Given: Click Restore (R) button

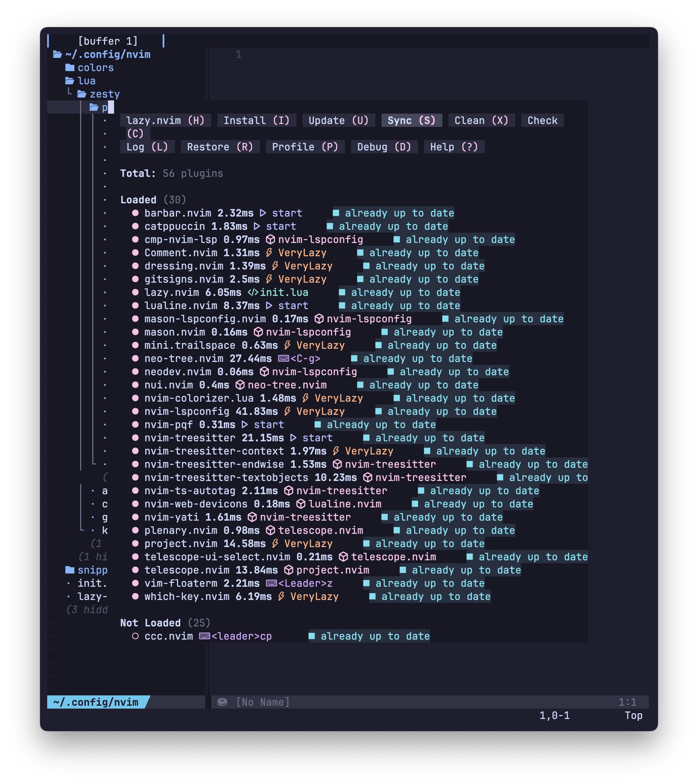Looking at the screenshot, I should (x=220, y=147).
